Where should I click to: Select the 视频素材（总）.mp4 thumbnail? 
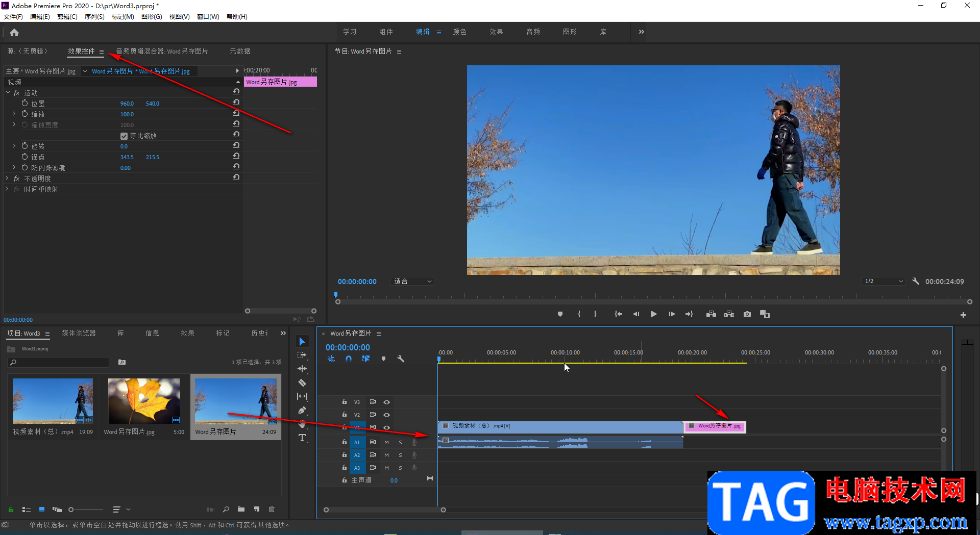53,401
